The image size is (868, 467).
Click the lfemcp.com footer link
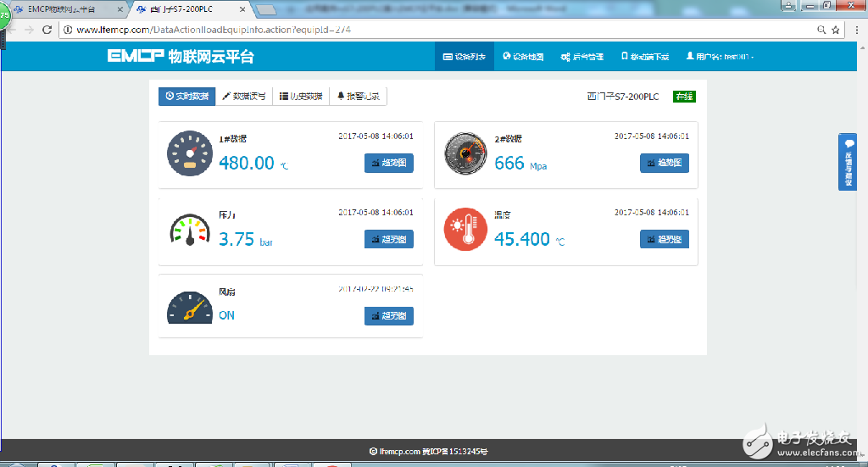point(400,452)
